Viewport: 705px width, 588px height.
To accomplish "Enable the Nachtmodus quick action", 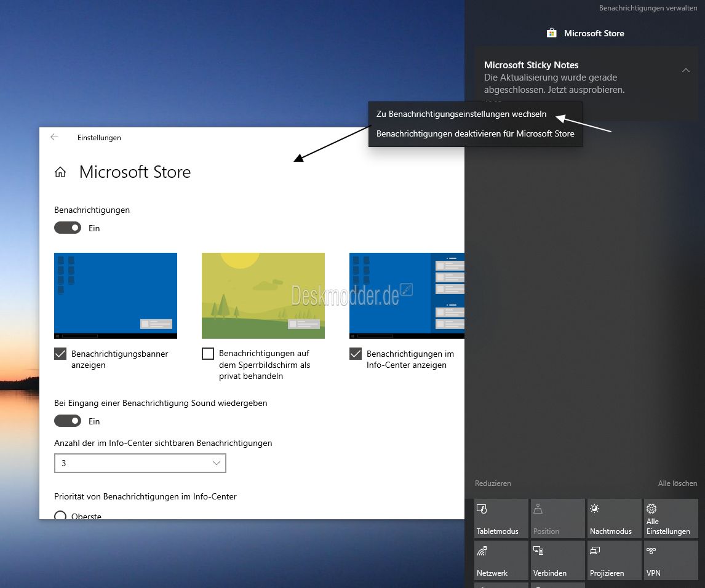I will [615, 518].
